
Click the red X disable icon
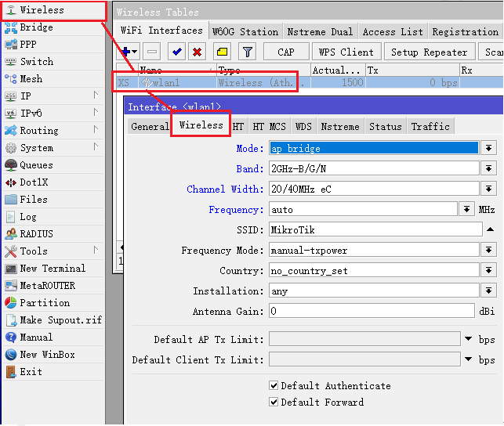[198, 52]
